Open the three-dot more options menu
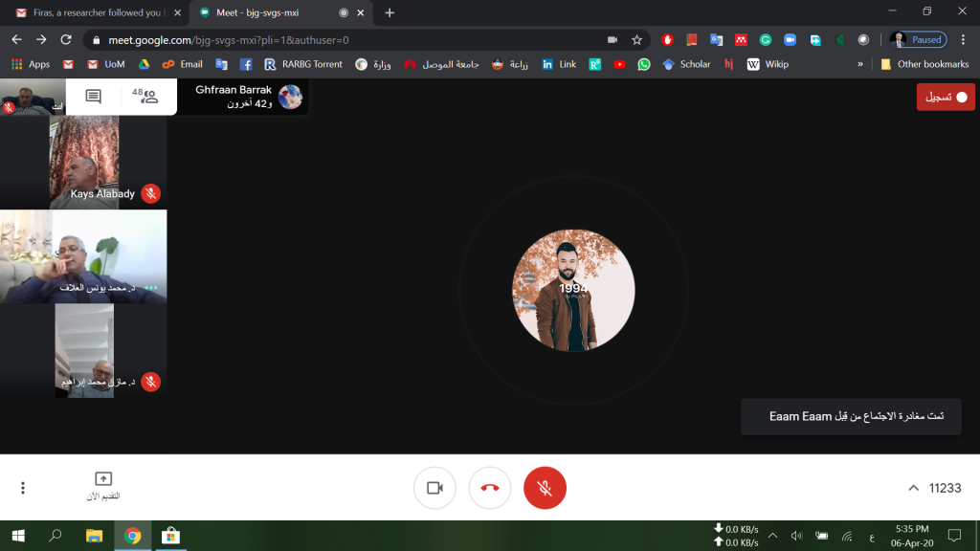This screenshot has height=551, width=980. click(23, 488)
